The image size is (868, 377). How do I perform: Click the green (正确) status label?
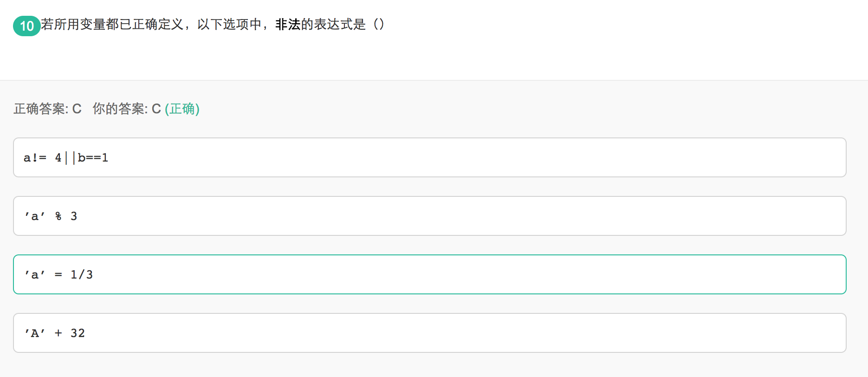pyautogui.click(x=182, y=109)
